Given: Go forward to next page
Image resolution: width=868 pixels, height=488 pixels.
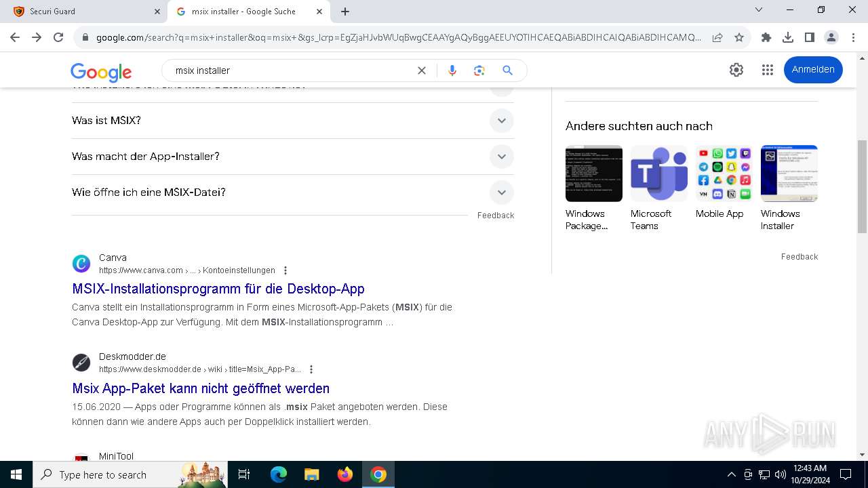Looking at the screenshot, I should [37, 37].
